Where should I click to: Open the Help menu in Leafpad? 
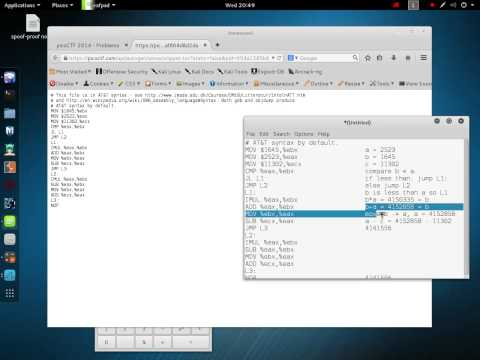tap(323, 134)
